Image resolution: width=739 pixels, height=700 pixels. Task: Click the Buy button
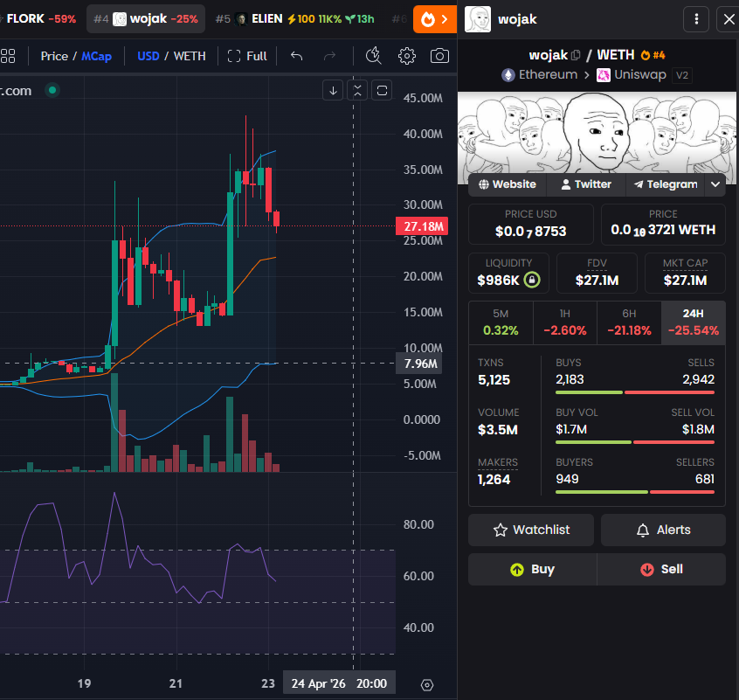pyautogui.click(x=533, y=570)
